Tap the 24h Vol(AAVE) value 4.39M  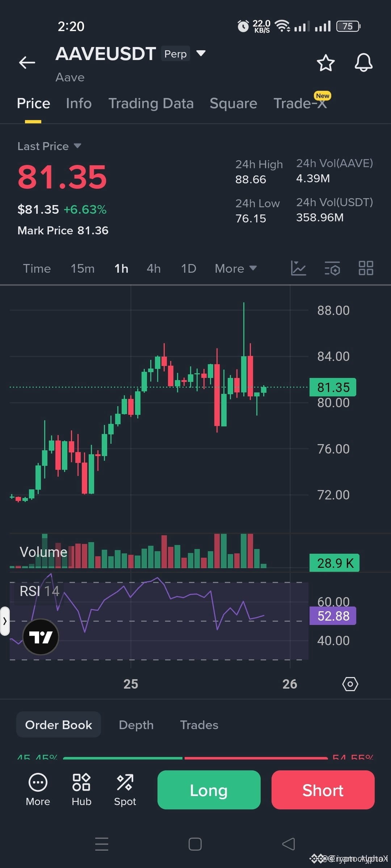coord(313,178)
